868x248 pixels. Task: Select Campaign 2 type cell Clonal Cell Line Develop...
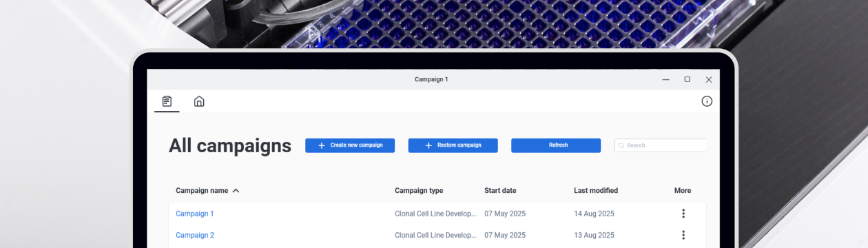pos(435,235)
